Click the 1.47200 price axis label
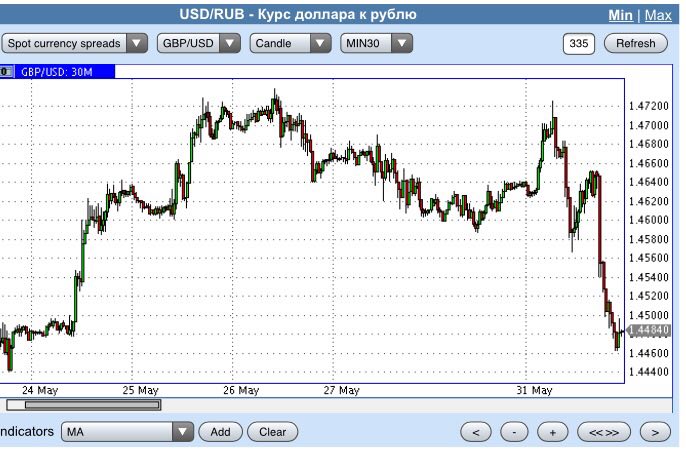Viewport: 686px width, 454px height. [x=649, y=106]
